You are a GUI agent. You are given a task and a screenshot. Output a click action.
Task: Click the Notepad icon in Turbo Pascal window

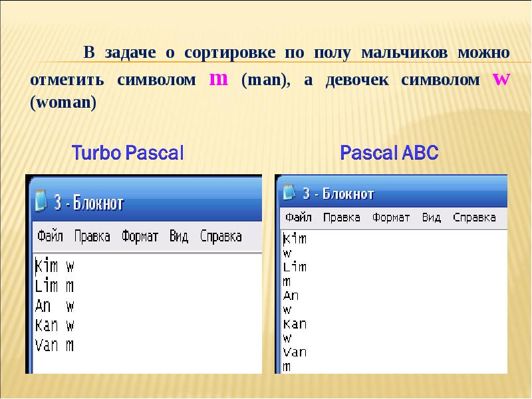(x=41, y=201)
